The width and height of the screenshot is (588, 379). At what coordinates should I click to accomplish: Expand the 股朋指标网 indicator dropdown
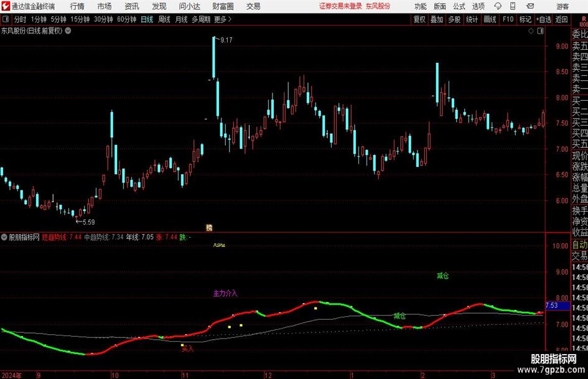coord(4,237)
